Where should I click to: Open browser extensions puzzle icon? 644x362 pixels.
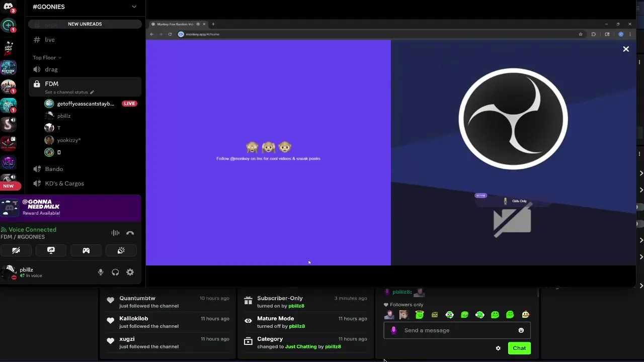pyautogui.click(x=594, y=34)
